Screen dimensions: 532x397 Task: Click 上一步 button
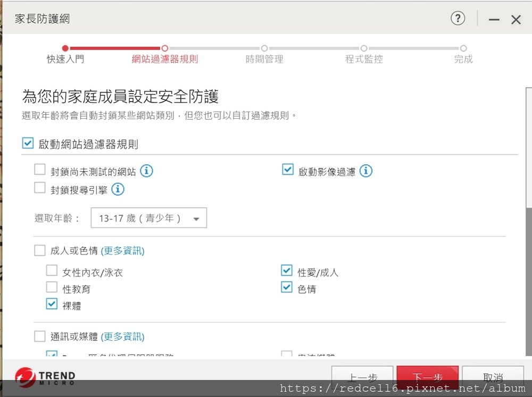[362, 377]
